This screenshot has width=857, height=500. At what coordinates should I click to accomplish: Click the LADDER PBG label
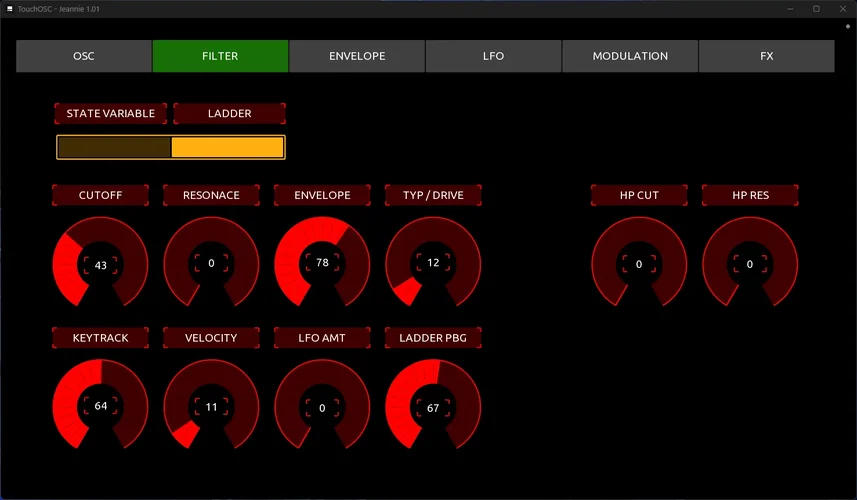coord(433,338)
